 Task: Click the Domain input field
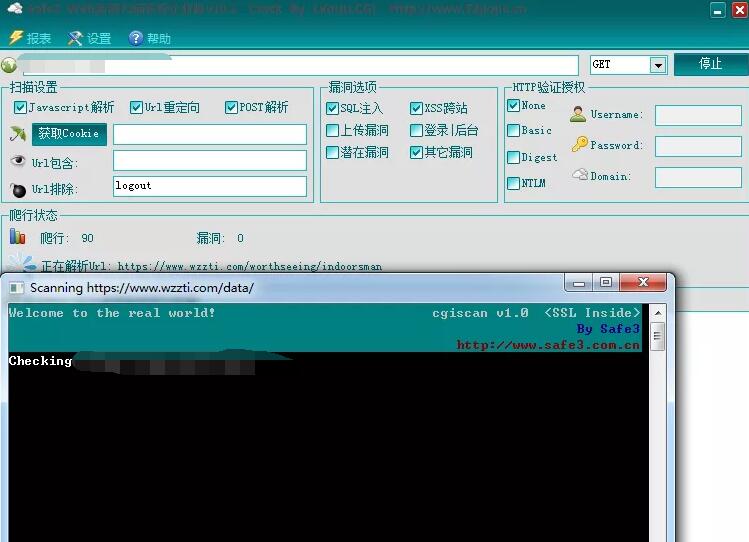tap(698, 177)
